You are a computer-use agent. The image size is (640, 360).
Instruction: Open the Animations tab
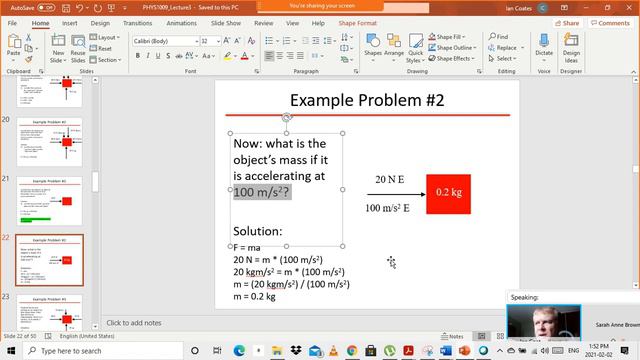181,23
